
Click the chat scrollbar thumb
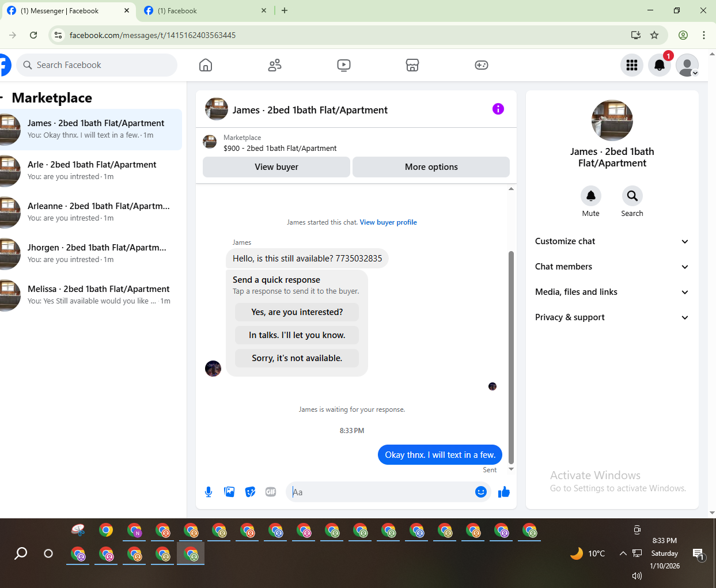click(x=511, y=357)
